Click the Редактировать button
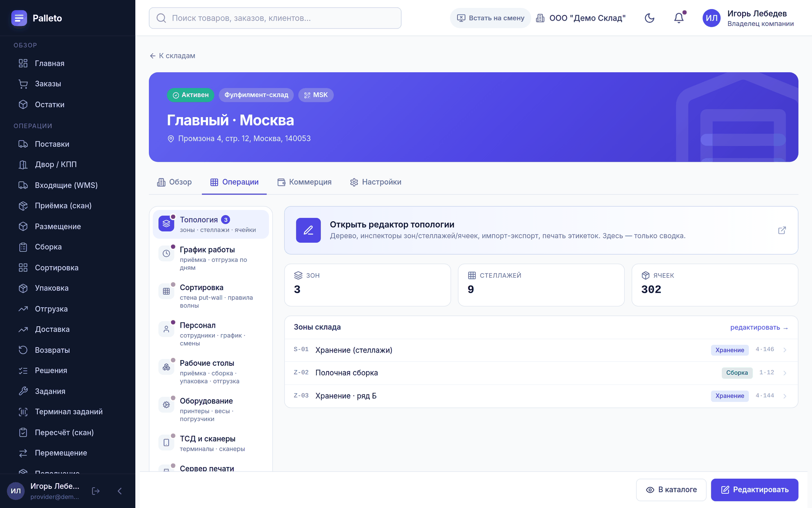Image resolution: width=812 pixels, height=508 pixels. tap(754, 490)
